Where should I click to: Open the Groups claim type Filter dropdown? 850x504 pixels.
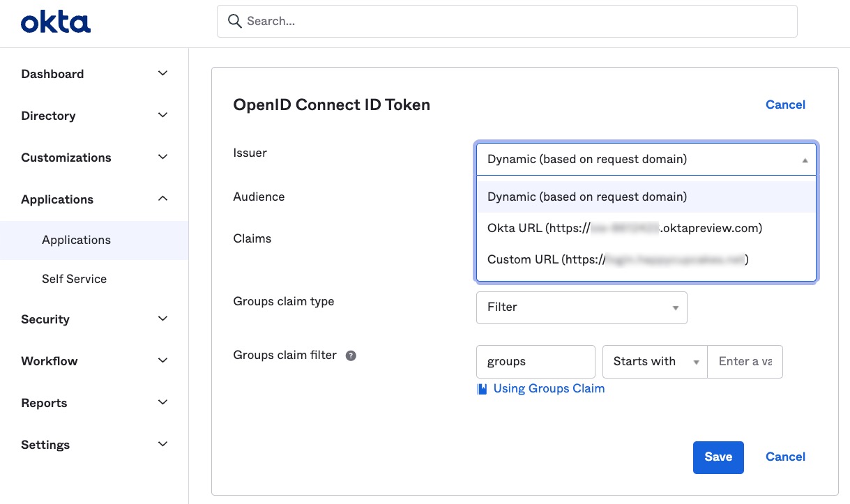pyautogui.click(x=581, y=307)
